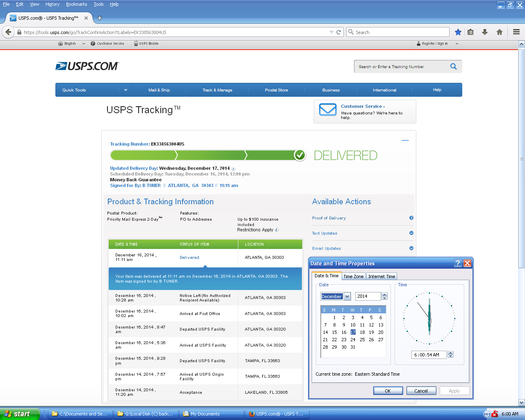
Task: Click the USPS Mobile link
Action: click(x=146, y=43)
